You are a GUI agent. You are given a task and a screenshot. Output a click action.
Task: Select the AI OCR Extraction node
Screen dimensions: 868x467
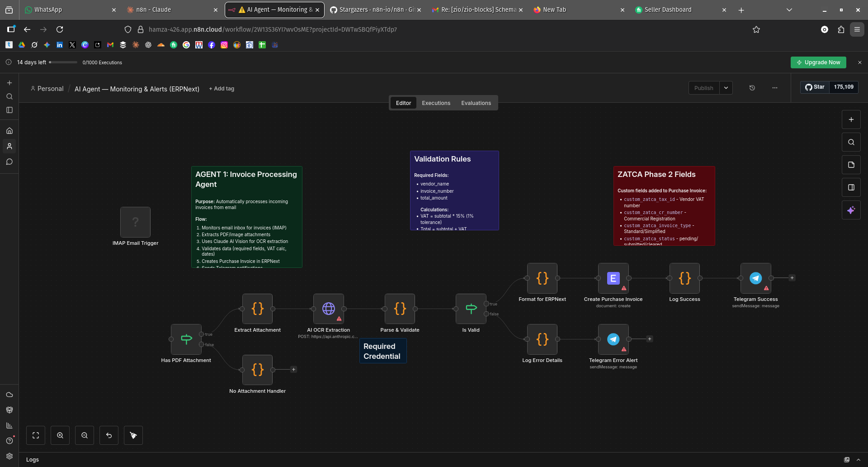tap(328, 309)
